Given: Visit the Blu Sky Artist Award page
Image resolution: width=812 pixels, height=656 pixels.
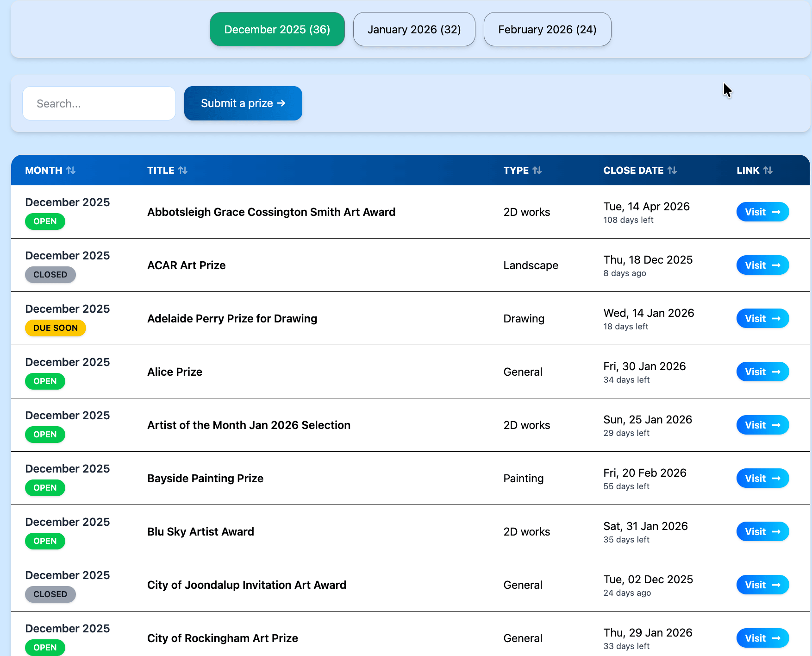Looking at the screenshot, I should [762, 532].
